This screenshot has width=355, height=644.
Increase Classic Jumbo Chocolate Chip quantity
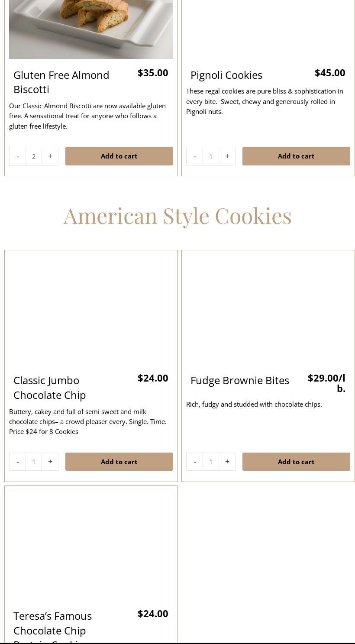tap(50, 462)
